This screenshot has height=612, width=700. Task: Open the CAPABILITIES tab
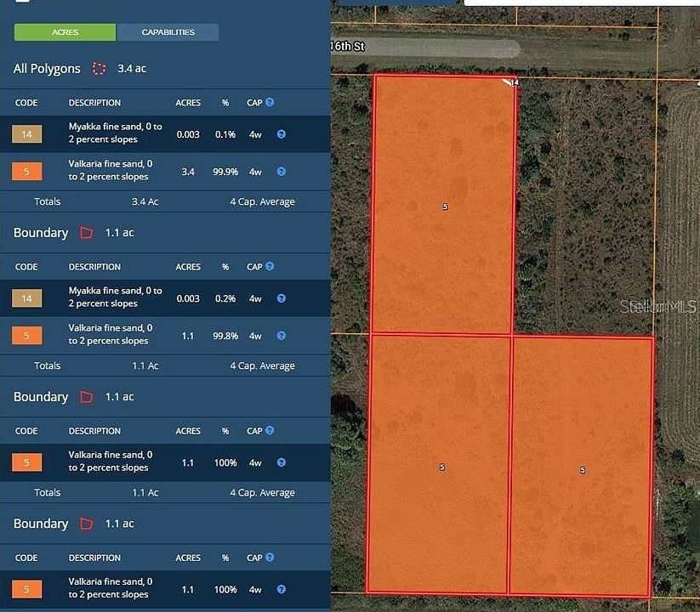168,32
